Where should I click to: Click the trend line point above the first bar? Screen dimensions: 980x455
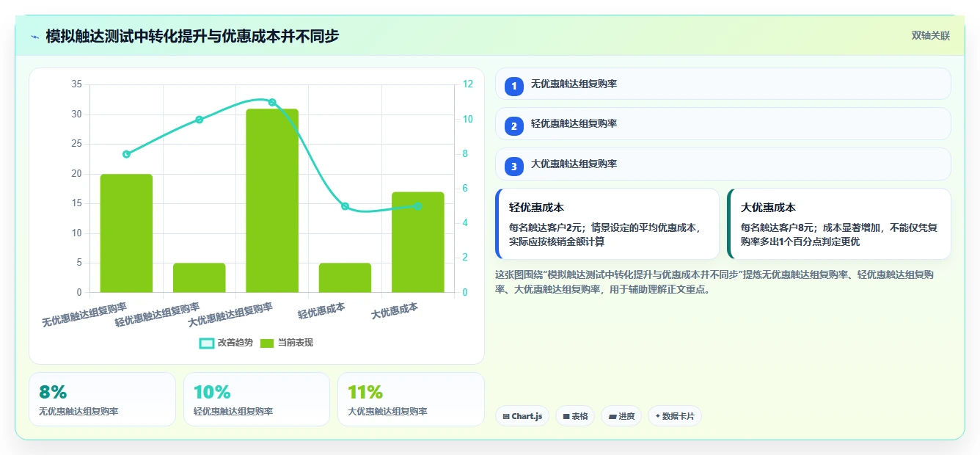(x=126, y=154)
